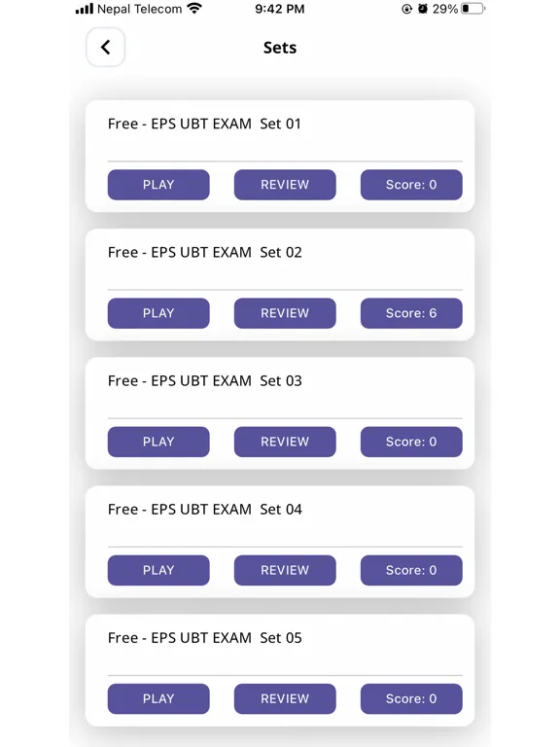Play EPS UBT EXAM Set 01
Screen dimensions: 560x747
[x=158, y=185]
